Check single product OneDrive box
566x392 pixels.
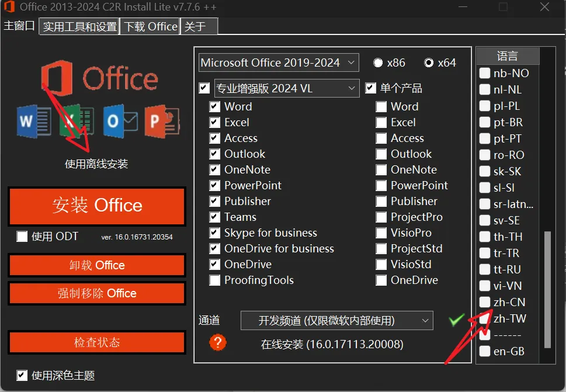click(381, 280)
